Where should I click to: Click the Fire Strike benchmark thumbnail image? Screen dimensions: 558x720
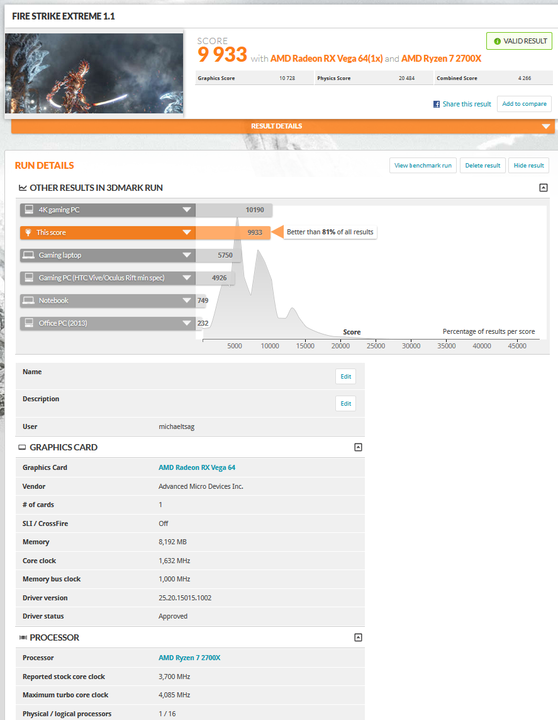click(x=94, y=73)
